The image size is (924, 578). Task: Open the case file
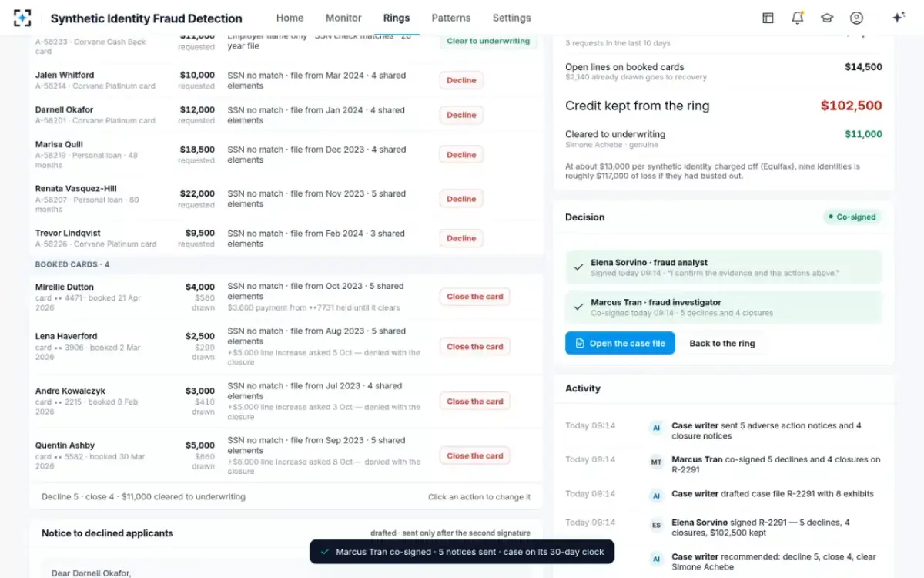point(620,344)
